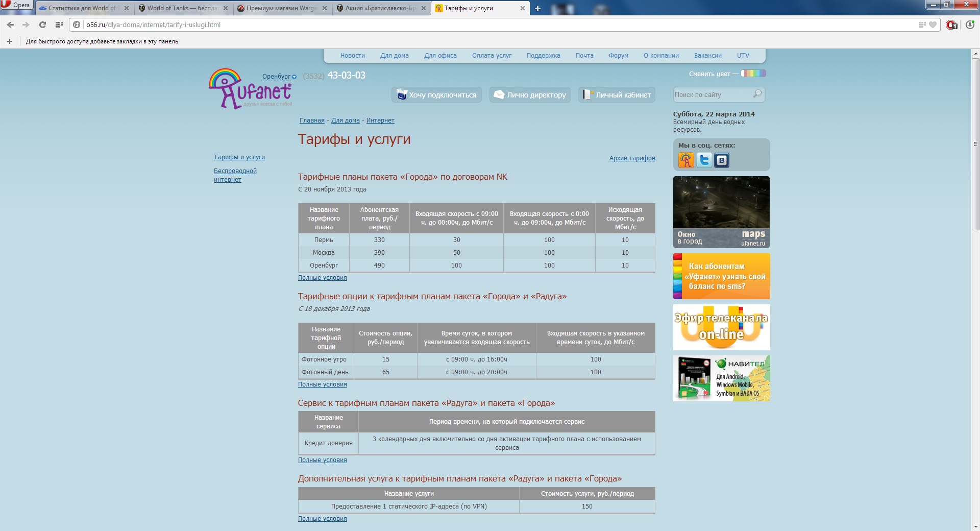Open 'Полные условия' under static IP table
The image size is (980, 531).
[x=323, y=519]
